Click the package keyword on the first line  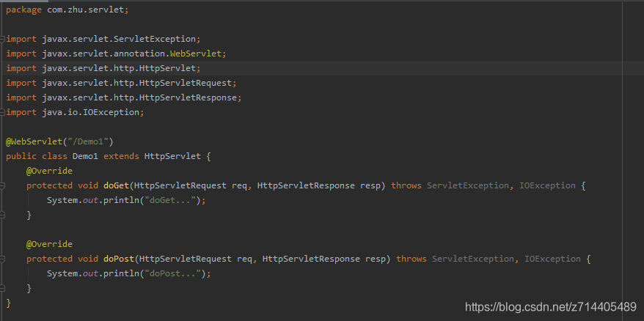tap(23, 10)
